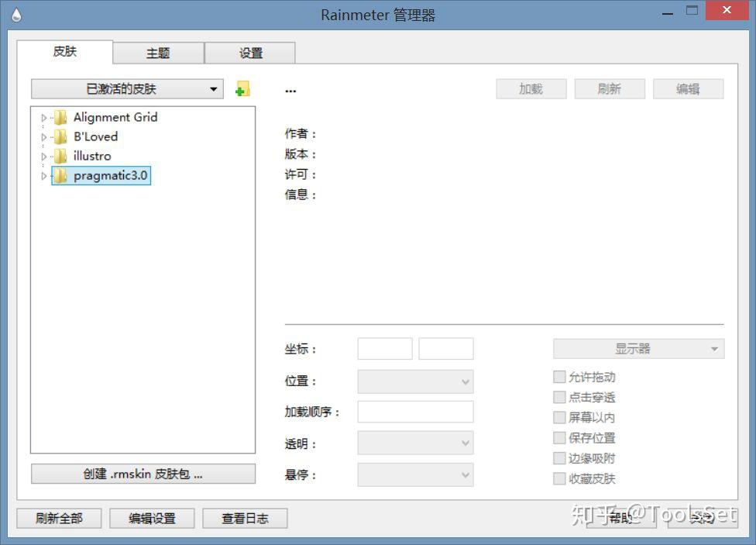This screenshot has height=545, width=756.
Task: Open 编辑设置
Action: pyautogui.click(x=152, y=518)
